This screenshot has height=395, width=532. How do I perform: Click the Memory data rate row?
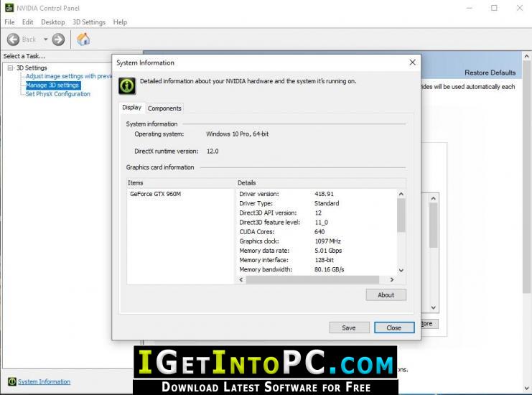[x=291, y=251]
